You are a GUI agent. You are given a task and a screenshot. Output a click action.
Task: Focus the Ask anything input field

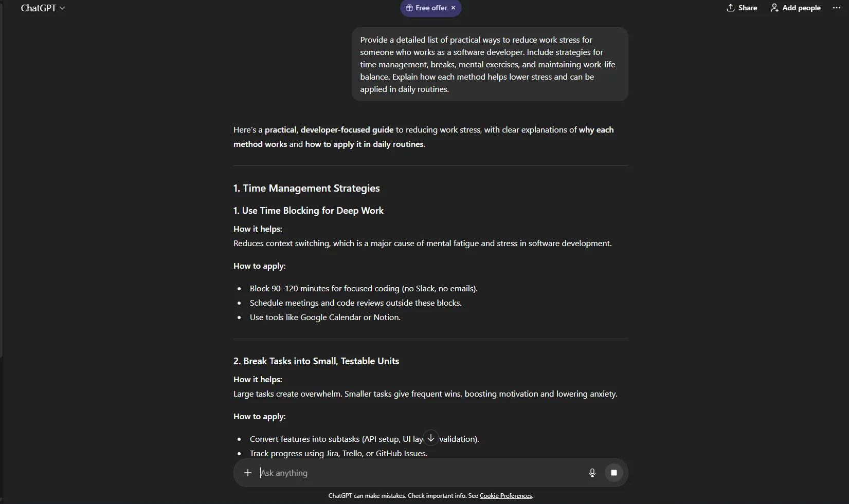pos(417,473)
